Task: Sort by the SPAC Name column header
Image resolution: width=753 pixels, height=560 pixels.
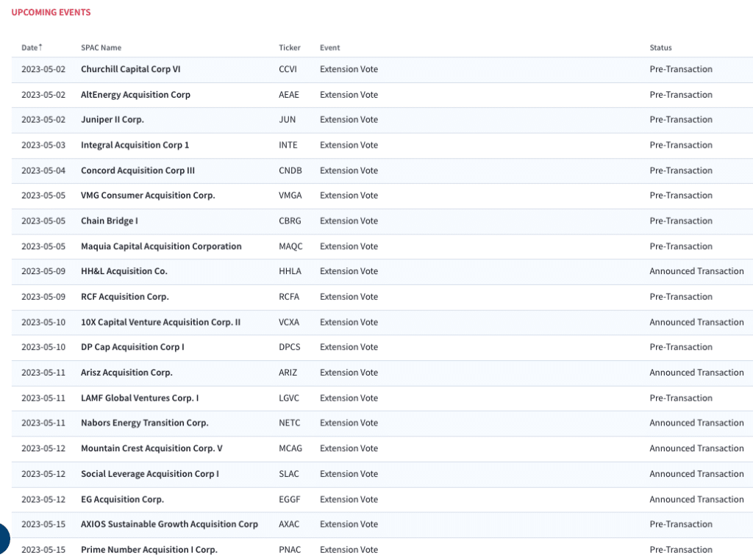Action: point(101,48)
